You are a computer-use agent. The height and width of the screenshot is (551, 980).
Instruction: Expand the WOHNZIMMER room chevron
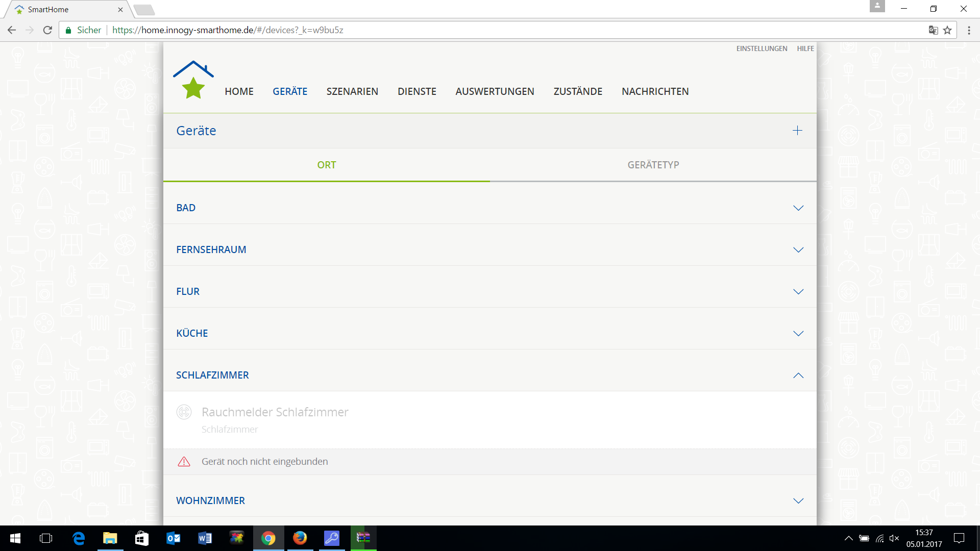pyautogui.click(x=798, y=500)
